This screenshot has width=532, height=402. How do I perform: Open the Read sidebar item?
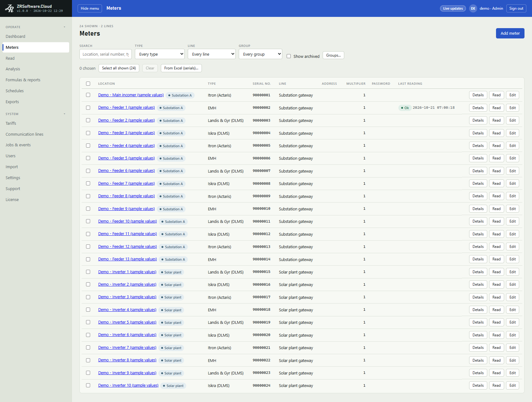[x=36, y=58]
